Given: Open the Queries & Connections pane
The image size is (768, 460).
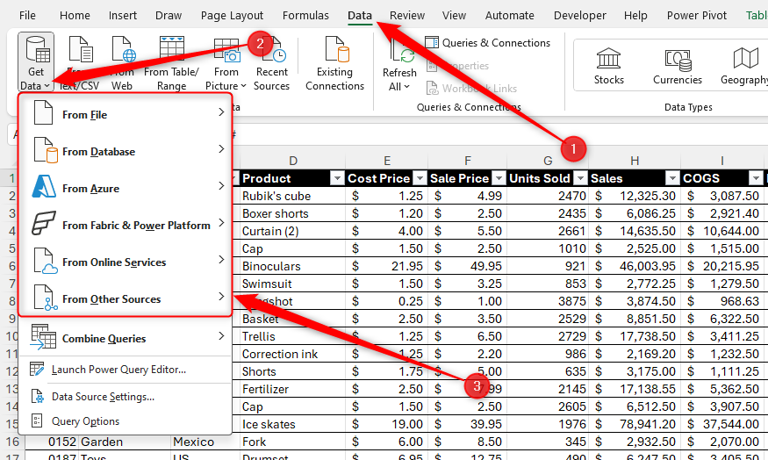Looking at the screenshot, I should (488, 43).
